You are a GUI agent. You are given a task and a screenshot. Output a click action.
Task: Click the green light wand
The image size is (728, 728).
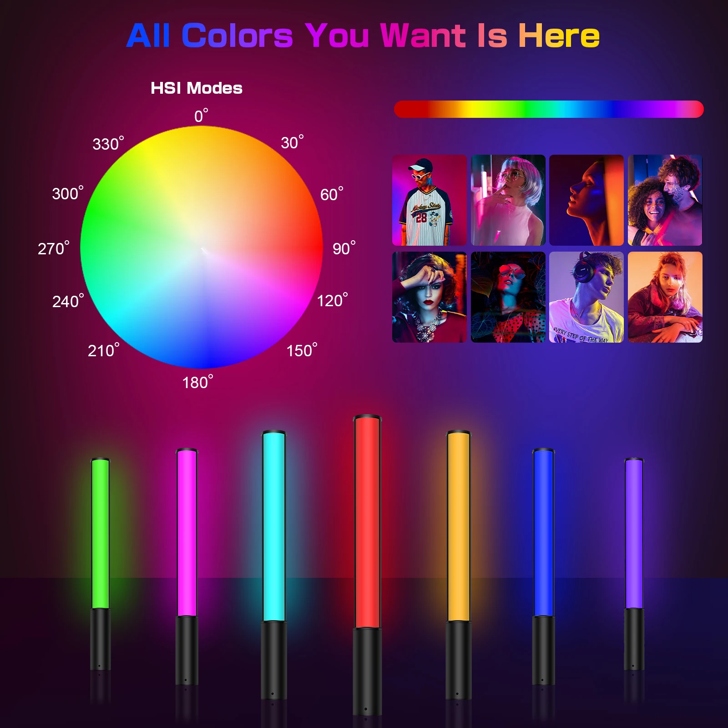(100, 564)
